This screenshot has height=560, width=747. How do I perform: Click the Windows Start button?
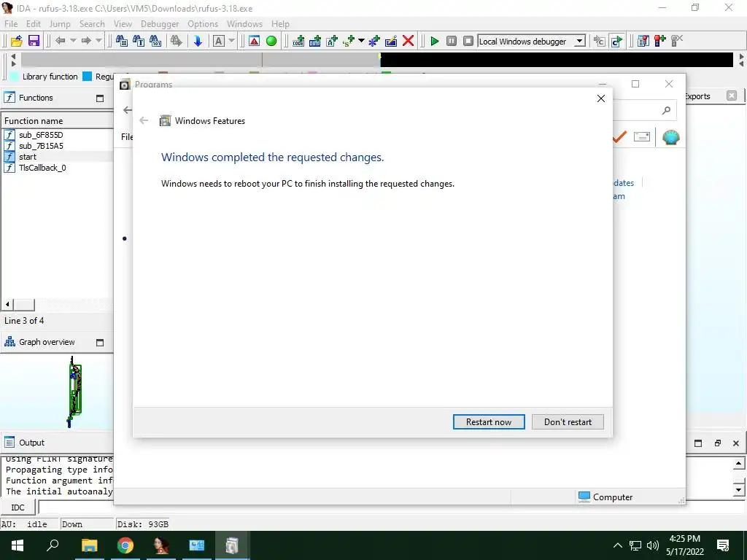18,545
